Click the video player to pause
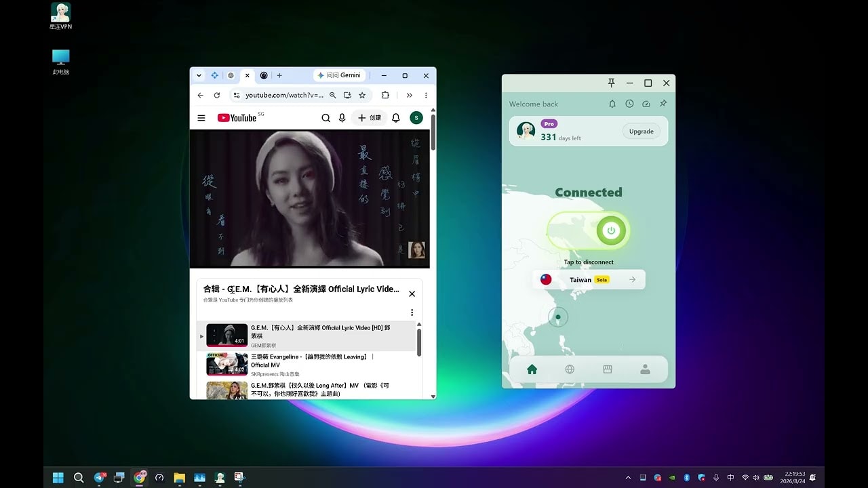Screen dimensions: 868x488 tap(310, 199)
